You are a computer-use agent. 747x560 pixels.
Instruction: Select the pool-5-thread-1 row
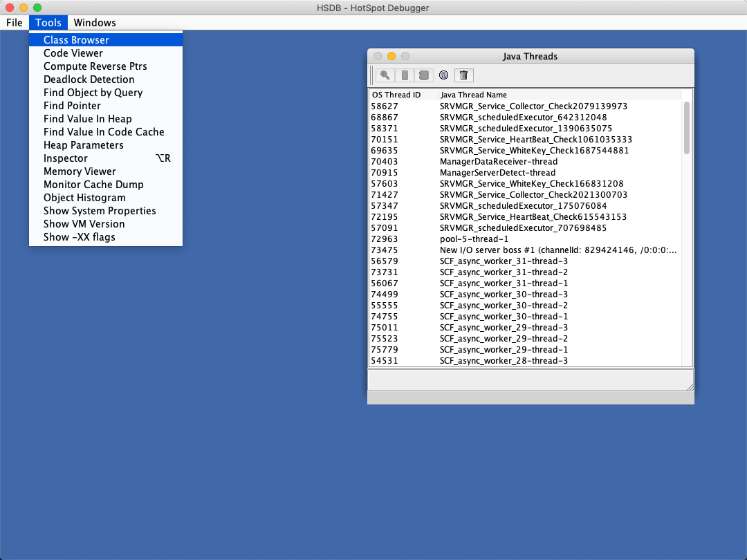tap(526, 239)
